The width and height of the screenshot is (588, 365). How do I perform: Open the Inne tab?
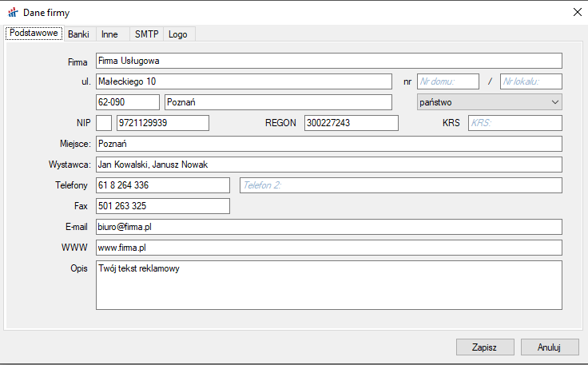(109, 34)
